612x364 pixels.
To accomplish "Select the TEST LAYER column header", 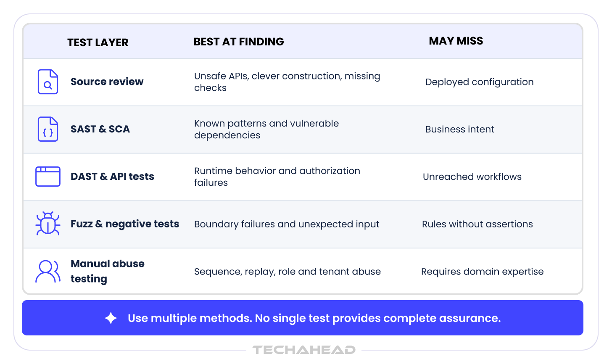I will [x=98, y=42].
